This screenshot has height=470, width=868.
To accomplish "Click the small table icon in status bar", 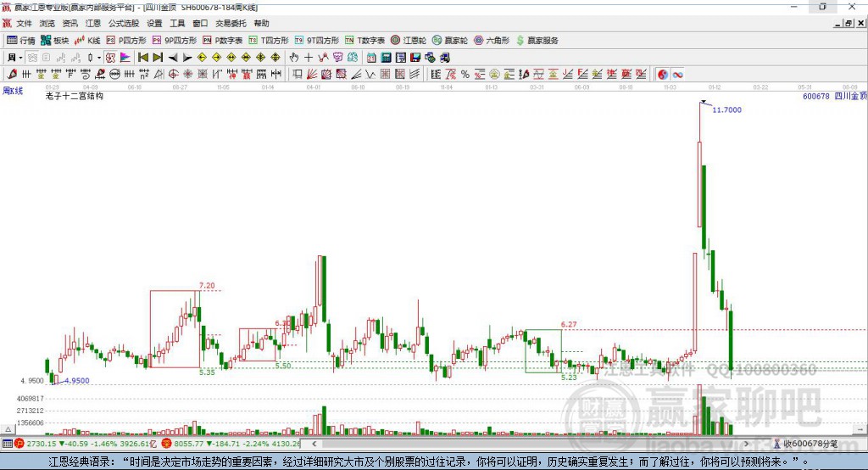I will click(x=7, y=444).
